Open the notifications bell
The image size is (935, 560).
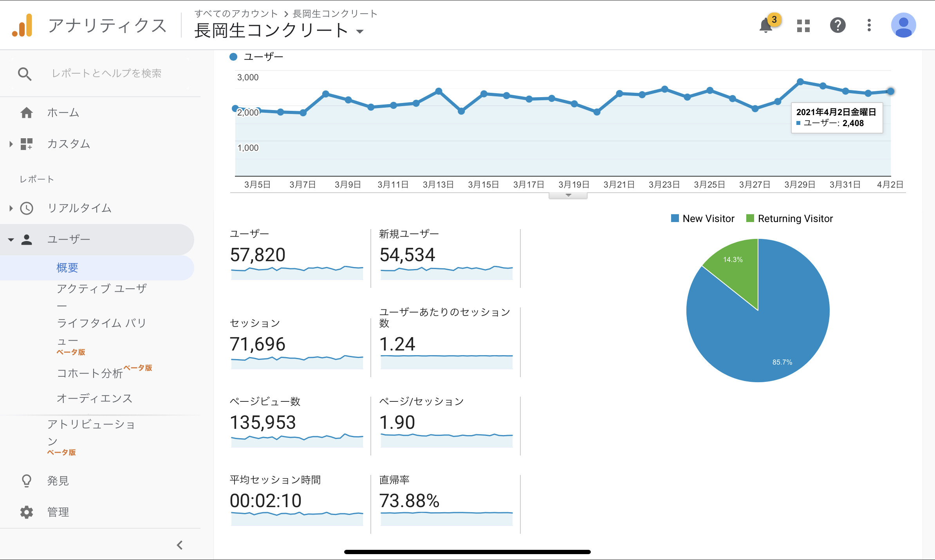click(766, 26)
